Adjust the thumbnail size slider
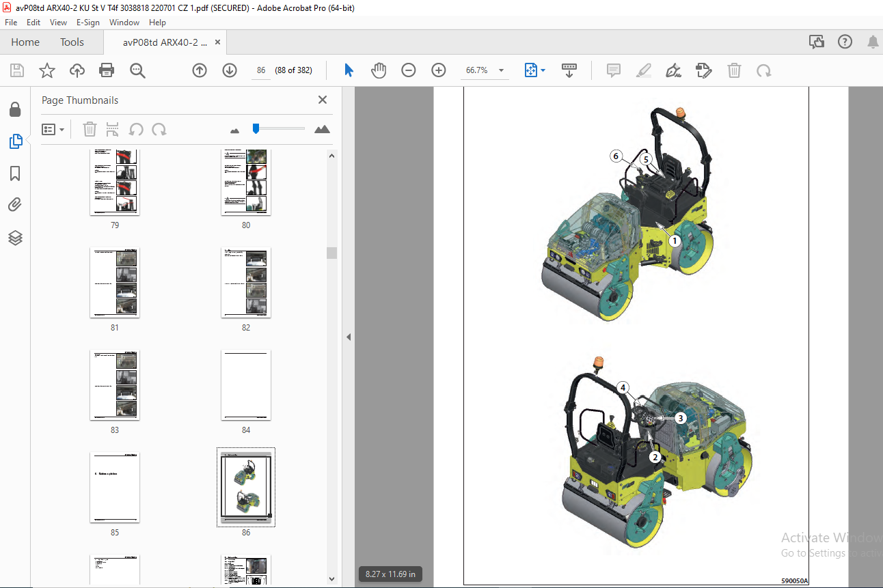The height and width of the screenshot is (588, 883). click(256, 128)
